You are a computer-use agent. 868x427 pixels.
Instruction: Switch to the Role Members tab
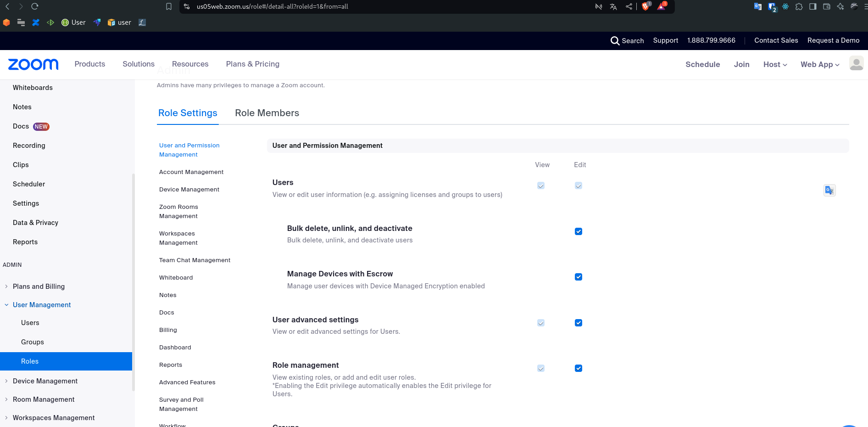267,113
